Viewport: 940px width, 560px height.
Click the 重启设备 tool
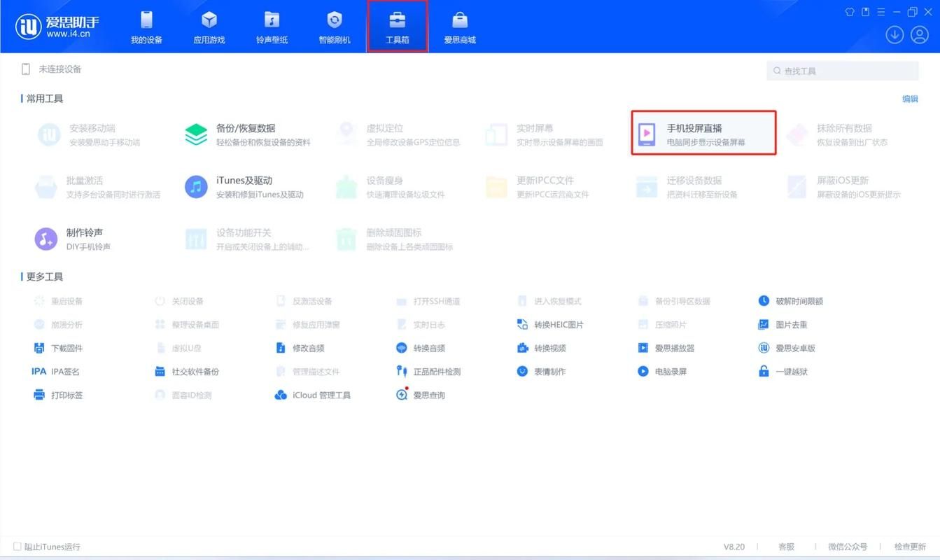tap(58, 301)
